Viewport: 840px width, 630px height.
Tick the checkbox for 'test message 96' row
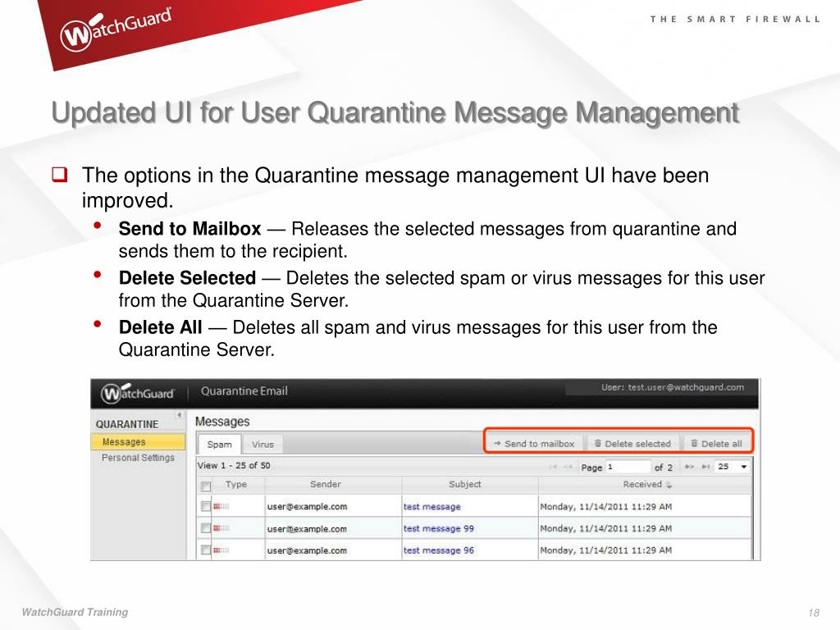(205, 550)
